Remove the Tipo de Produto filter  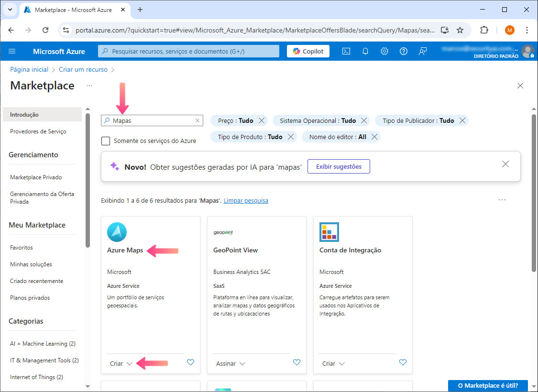point(291,137)
